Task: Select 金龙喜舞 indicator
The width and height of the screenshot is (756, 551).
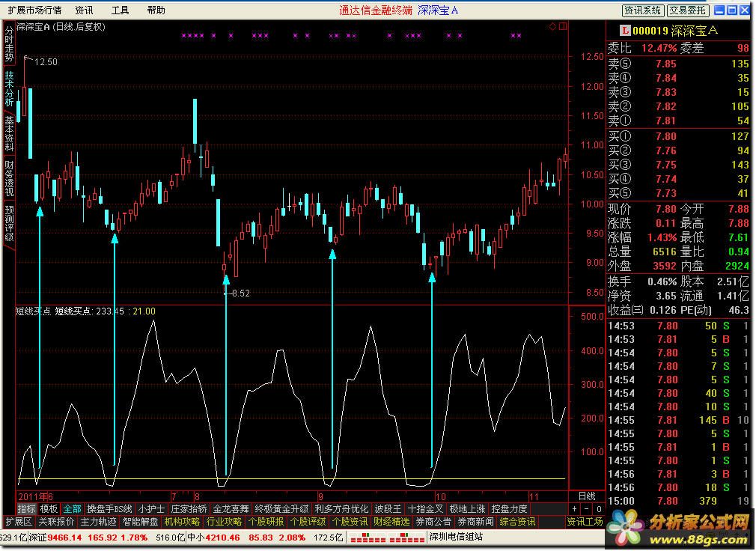Action: (231, 508)
